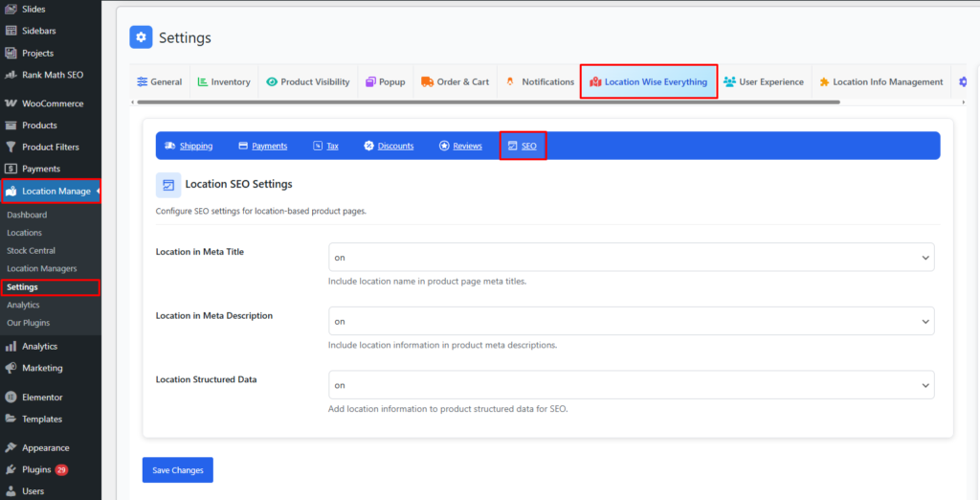This screenshot has width=980, height=500.
Task: Click the WooCommerce icon in sidebar
Action: 11,103
